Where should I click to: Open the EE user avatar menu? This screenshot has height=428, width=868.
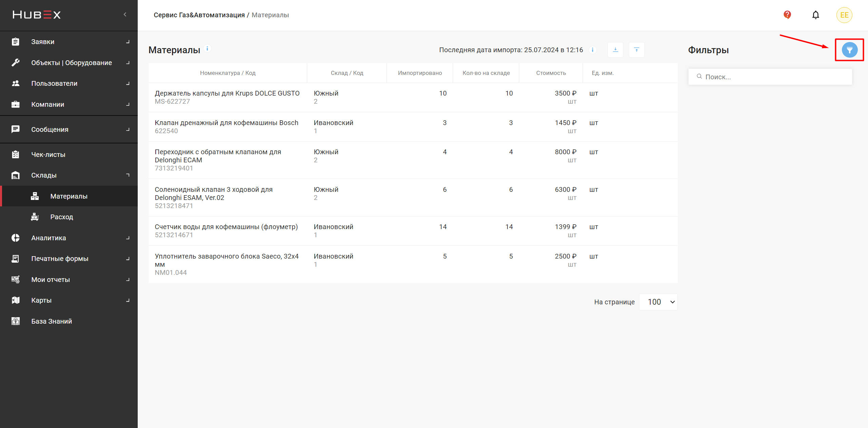(x=844, y=15)
